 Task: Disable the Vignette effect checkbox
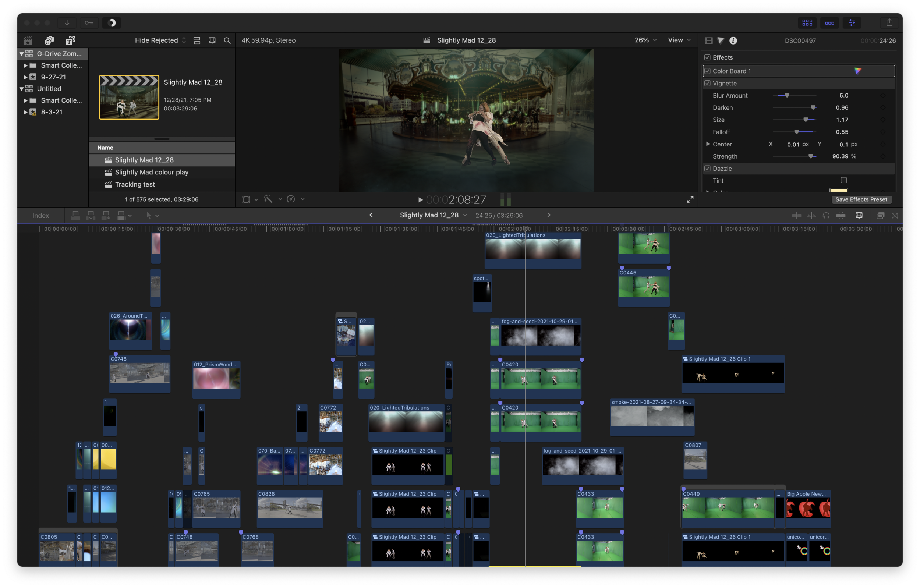707,83
